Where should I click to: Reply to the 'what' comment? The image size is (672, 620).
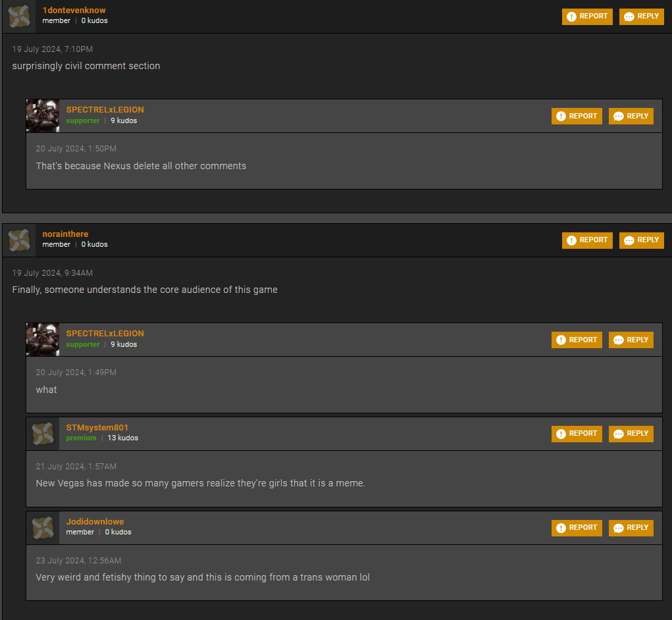point(631,340)
